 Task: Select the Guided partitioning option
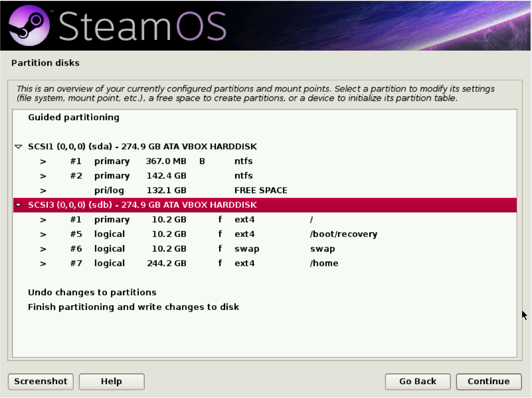pyautogui.click(x=73, y=117)
